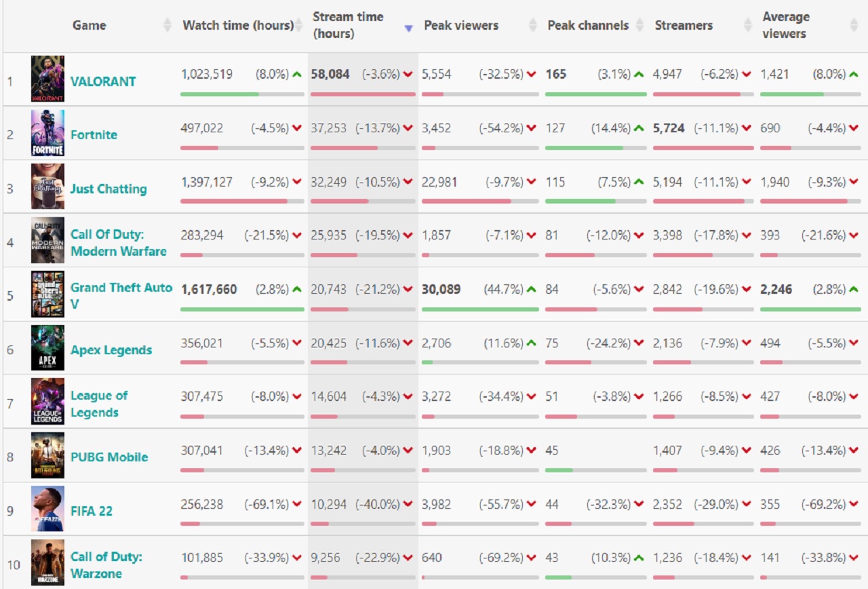Select VALORANT watch time 1,023,519
Screen dimensions: 868x589
point(206,75)
